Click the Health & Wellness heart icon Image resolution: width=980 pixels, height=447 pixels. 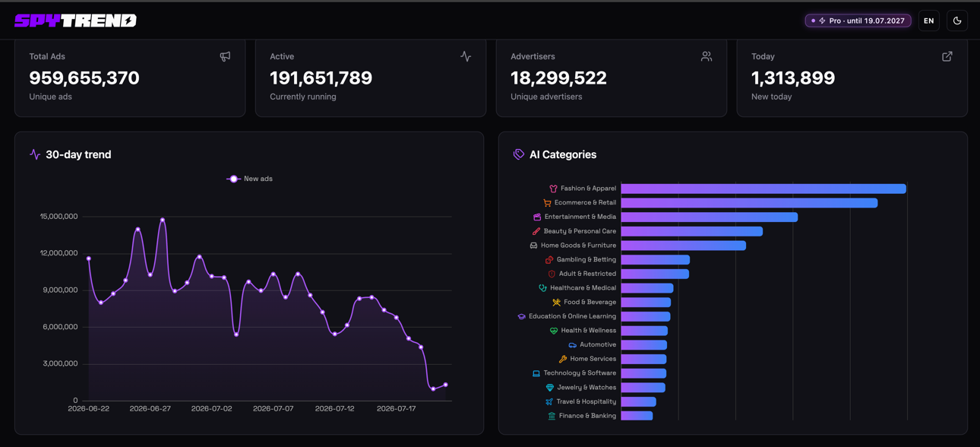click(553, 331)
